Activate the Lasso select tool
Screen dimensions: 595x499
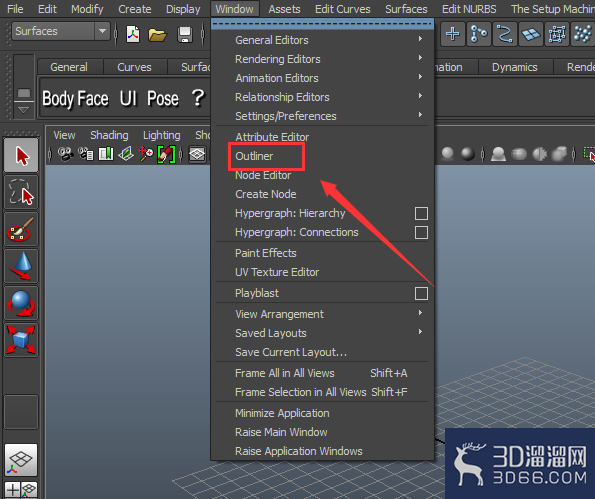21,192
